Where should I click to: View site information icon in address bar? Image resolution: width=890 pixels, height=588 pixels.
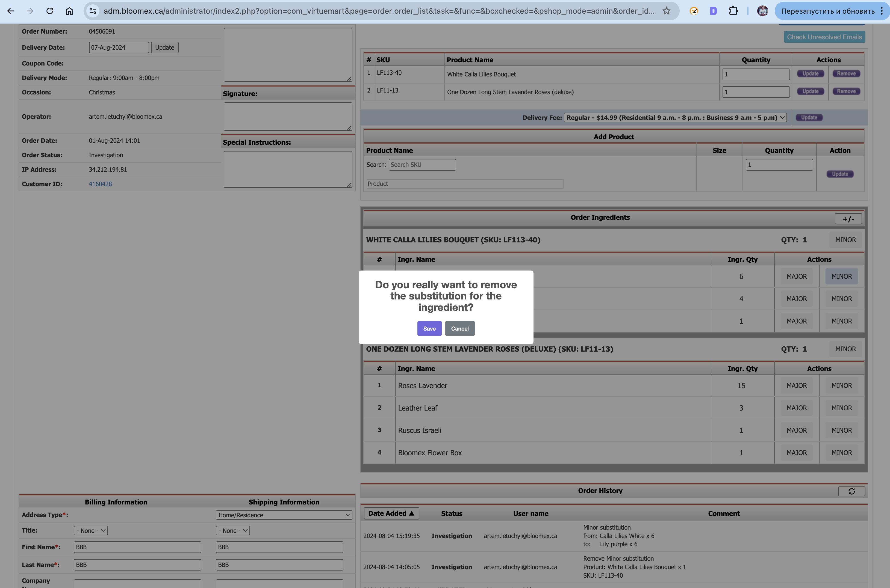tap(93, 11)
